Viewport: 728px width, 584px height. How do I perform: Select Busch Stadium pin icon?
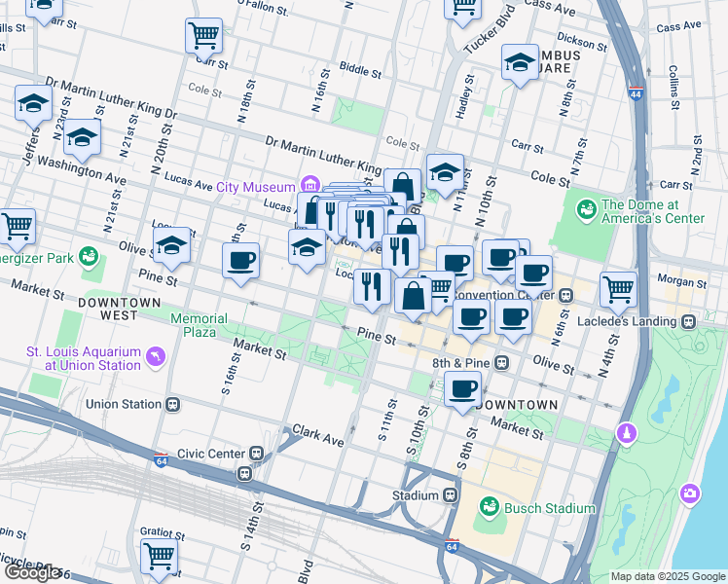[x=489, y=506]
